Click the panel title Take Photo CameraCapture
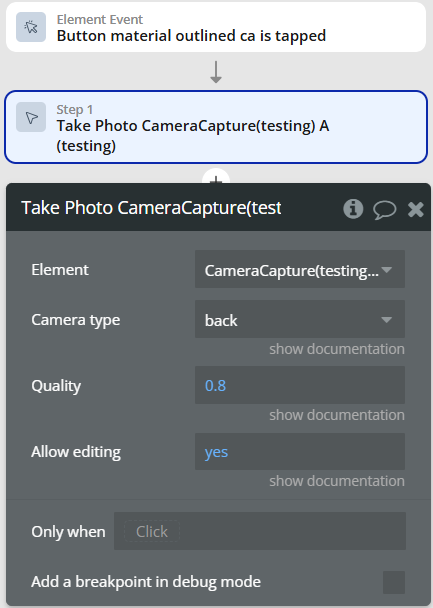433x608 pixels. pyautogui.click(x=151, y=208)
